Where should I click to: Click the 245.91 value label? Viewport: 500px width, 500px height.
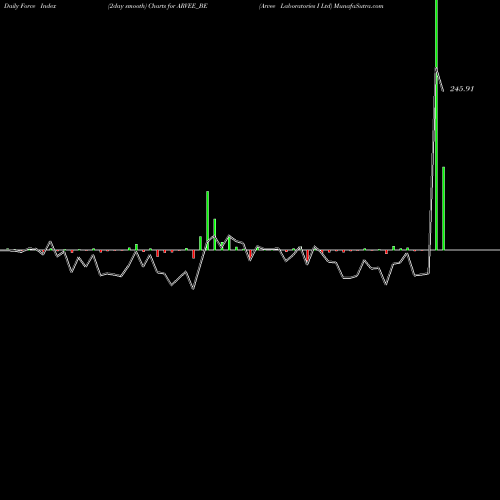(x=462, y=89)
